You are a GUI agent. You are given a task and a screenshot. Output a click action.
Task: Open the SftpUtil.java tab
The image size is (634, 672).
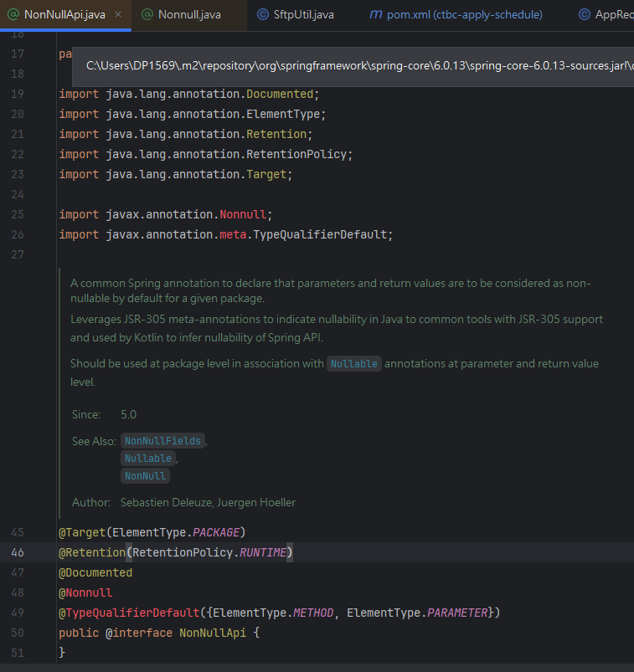(x=303, y=14)
